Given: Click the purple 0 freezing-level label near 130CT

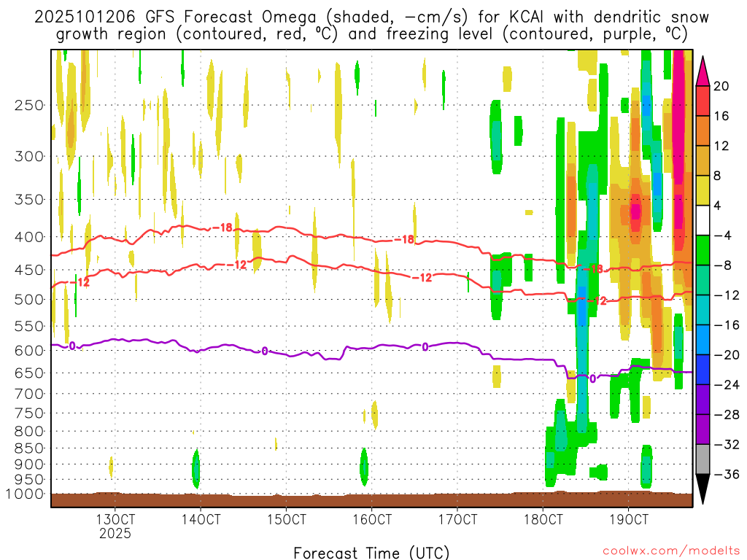Looking at the screenshot, I should click(72, 346).
